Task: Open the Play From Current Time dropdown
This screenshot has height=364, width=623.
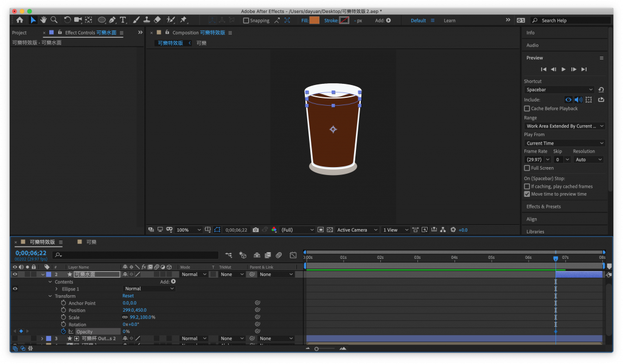Action: pyautogui.click(x=564, y=143)
